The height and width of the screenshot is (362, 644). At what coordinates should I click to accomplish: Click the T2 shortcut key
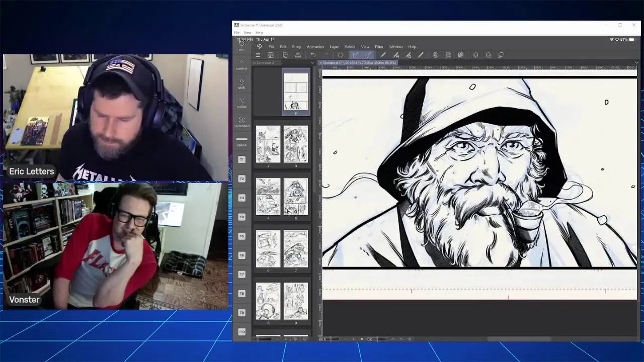click(x=242, y=178)
